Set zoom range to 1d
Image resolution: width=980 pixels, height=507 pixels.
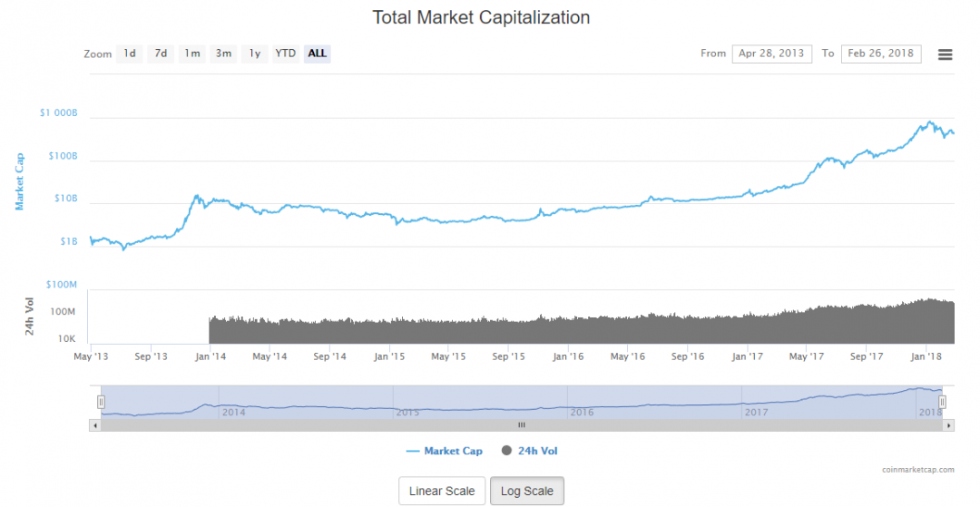point(130,54)
